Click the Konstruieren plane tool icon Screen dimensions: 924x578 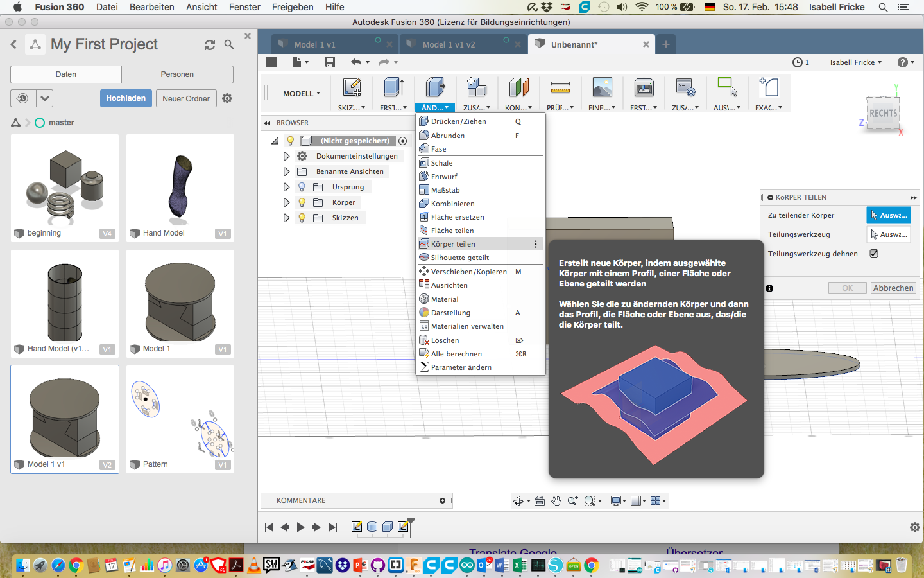point(518,87)
